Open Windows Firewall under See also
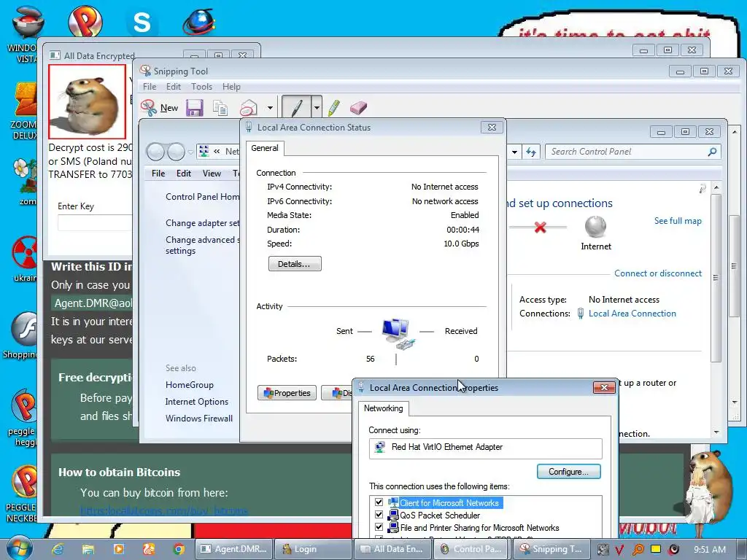The image size is (747, 560). [x=198, y=418]
